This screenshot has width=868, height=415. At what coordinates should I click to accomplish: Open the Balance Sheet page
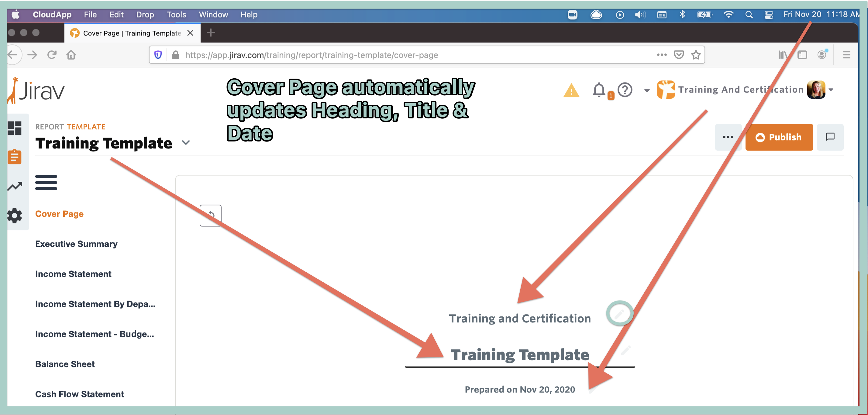(x=65, y=364)
